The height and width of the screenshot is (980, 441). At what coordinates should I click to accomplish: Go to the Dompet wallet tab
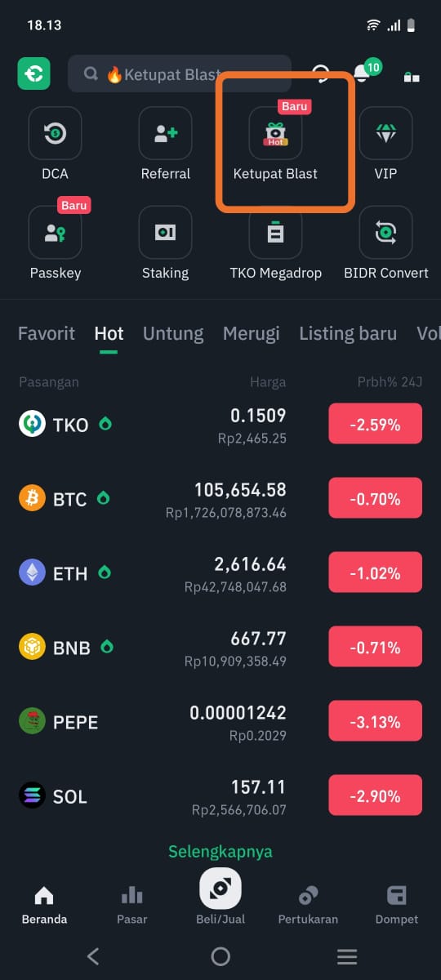pyautogui.click(x=397, y=905)
